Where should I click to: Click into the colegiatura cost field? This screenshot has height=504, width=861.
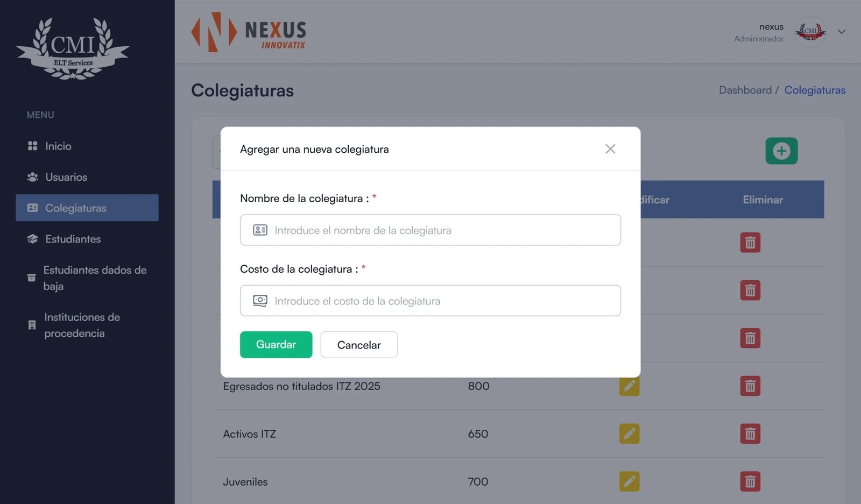(430, 301)
